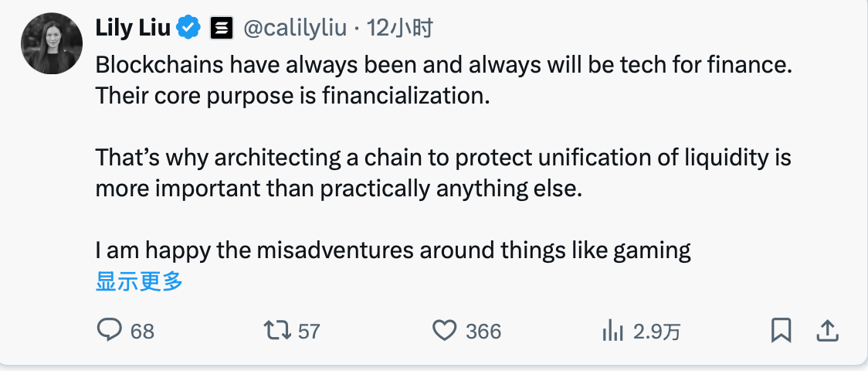Click the Solana affiliation badge beside the name
The width and height of the screenshot is (868, 371).
tap(222, 29)
